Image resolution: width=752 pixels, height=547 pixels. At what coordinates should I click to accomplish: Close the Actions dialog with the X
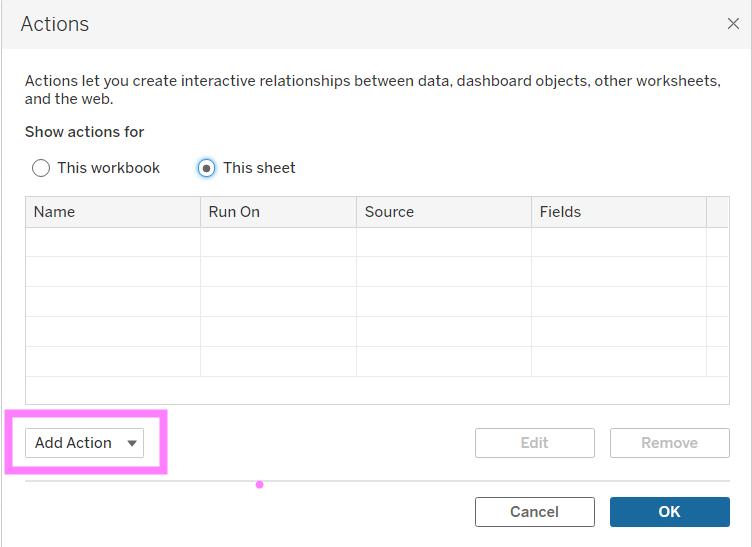(733, 24)
